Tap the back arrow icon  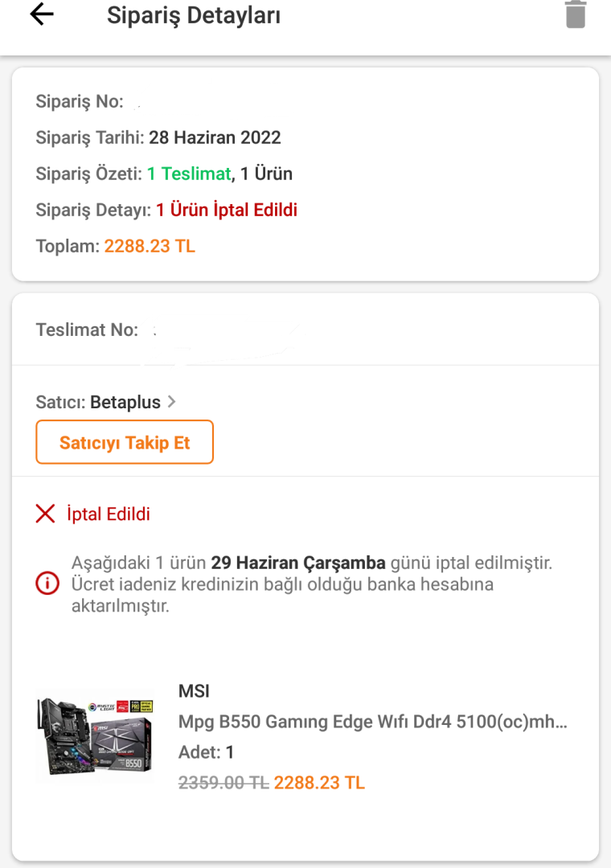(x=42, y=15)
